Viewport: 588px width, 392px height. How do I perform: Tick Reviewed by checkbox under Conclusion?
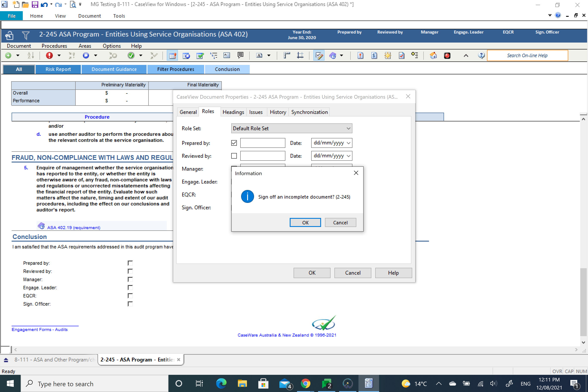pos(130,271)
